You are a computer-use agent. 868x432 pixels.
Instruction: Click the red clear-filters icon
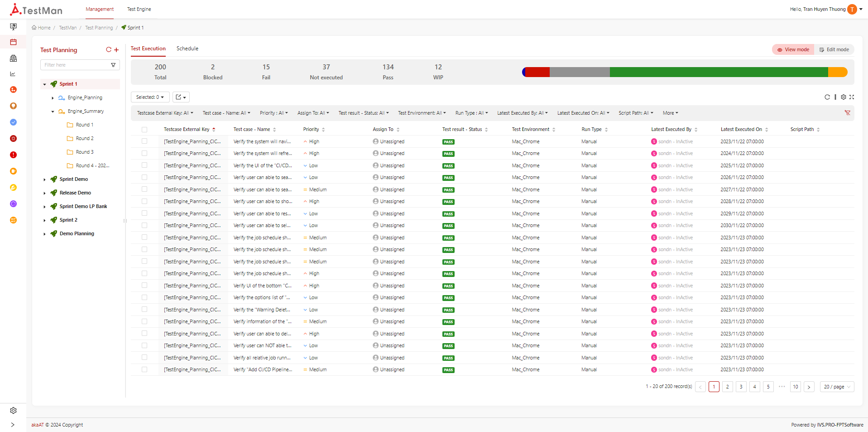pyautogui.click(x=847, y=113)
